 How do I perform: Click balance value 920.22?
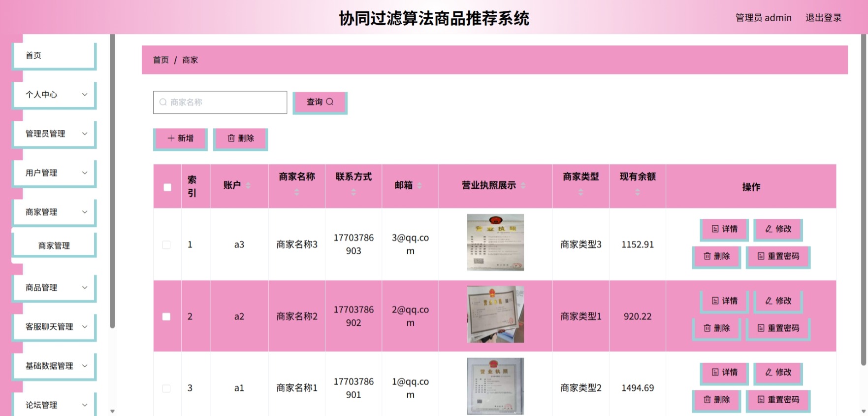pos(638,316)
